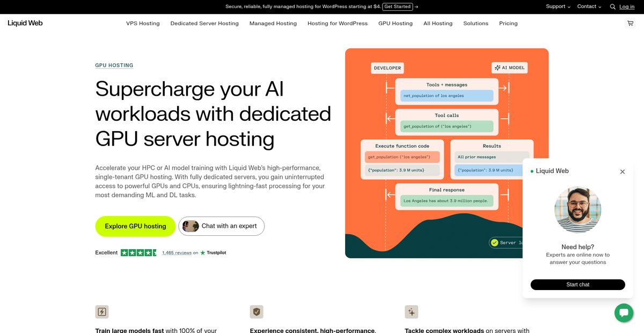Open the Dedicated Server Hosting menu
The width and height of the screenshot is (644, 333).
[x=204, y=24]
